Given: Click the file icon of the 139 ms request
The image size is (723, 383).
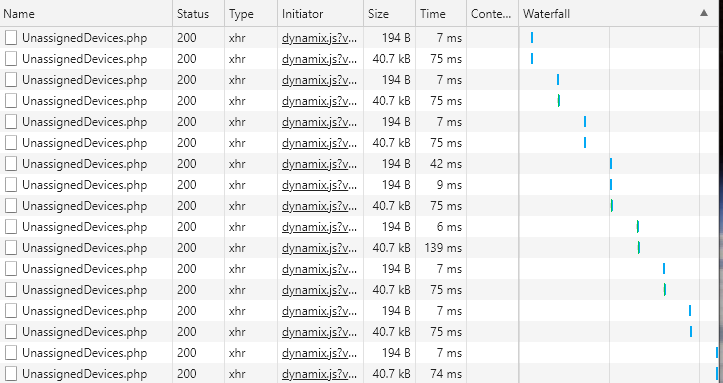Looking at the screenshot, I should point(11,248).
